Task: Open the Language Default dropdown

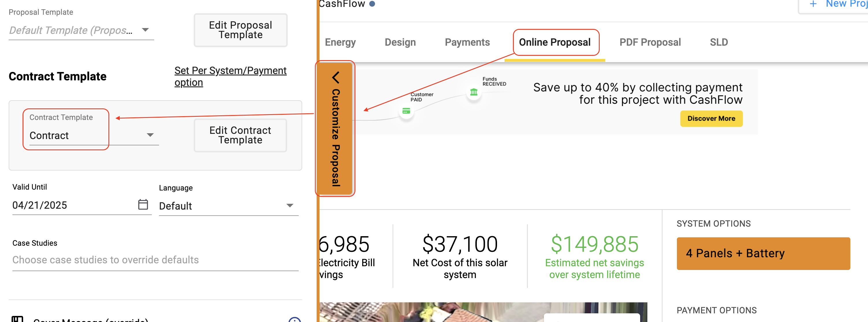Action: [228, 206]
